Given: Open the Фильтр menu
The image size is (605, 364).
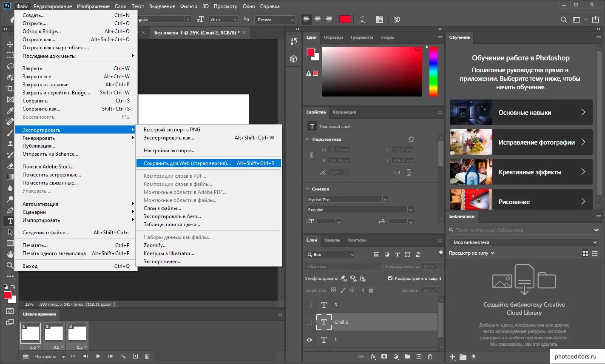Looking at the screenshot, I should coord(188,6).
